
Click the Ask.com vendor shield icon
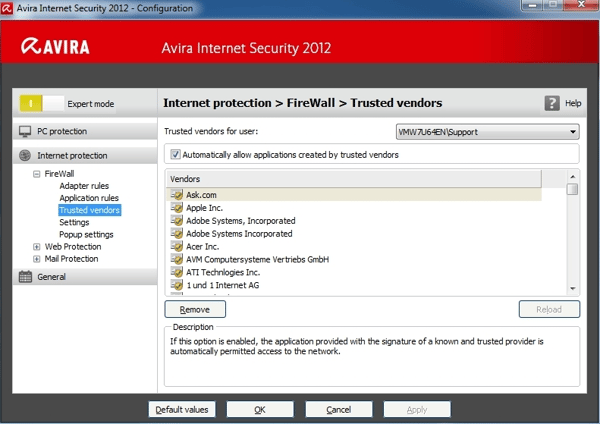(176, 195)
